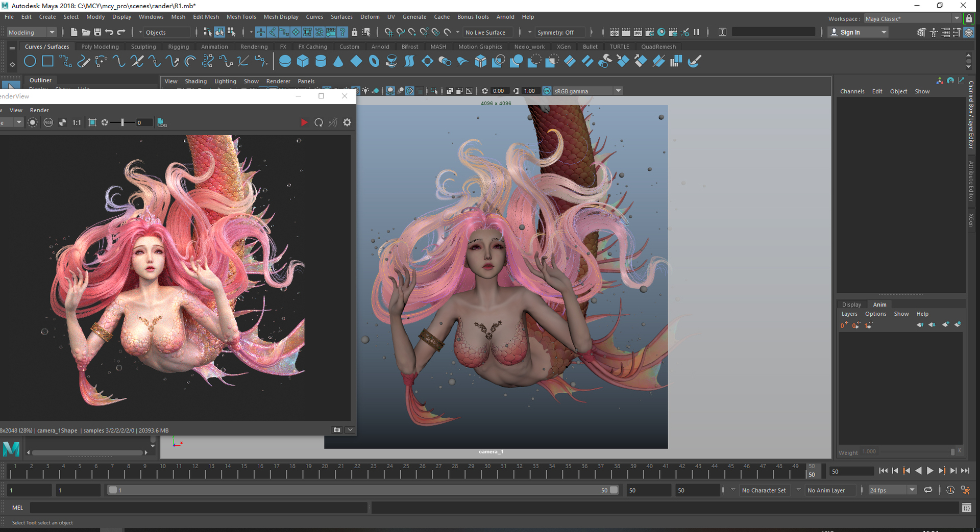Open the Mesh Tools menu
Image resolution: width=980 pixels, height=532 pixels.
pyautogui.click(x=241, y=17)
